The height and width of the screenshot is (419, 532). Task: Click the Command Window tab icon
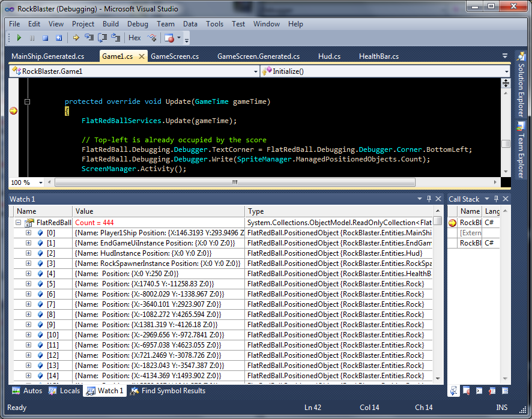tap(479, 391)
